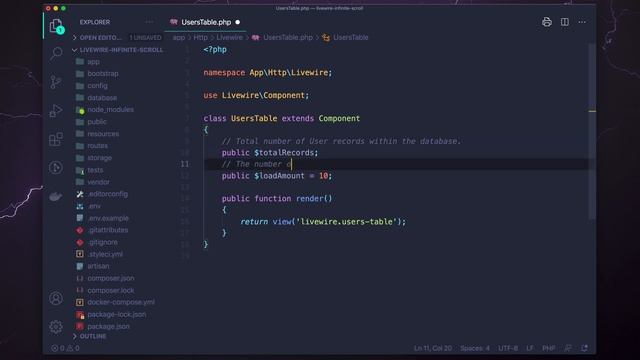Click the app breadcrumb segment
The width and height of the screenshot is (640, 360).
pyautogui.click(x=179, y=38)
